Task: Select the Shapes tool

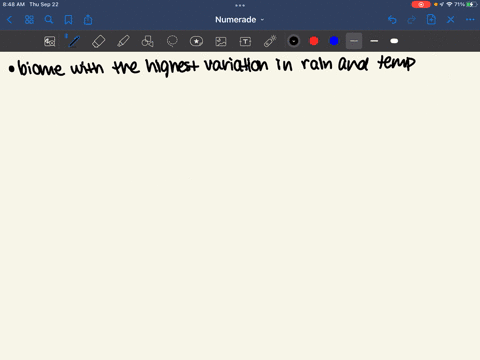Action: [147, 41]
